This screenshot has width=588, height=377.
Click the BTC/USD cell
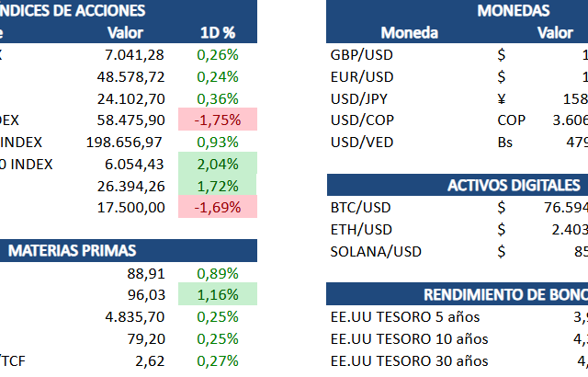coord(360,208)
